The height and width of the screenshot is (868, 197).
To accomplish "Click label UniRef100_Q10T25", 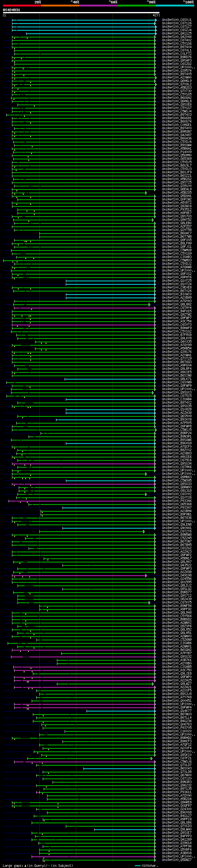I will [x=176, y=281].
